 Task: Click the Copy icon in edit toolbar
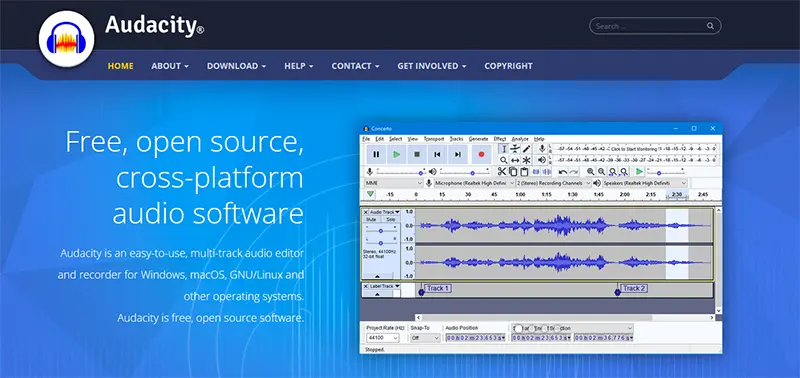pos(513,171)
